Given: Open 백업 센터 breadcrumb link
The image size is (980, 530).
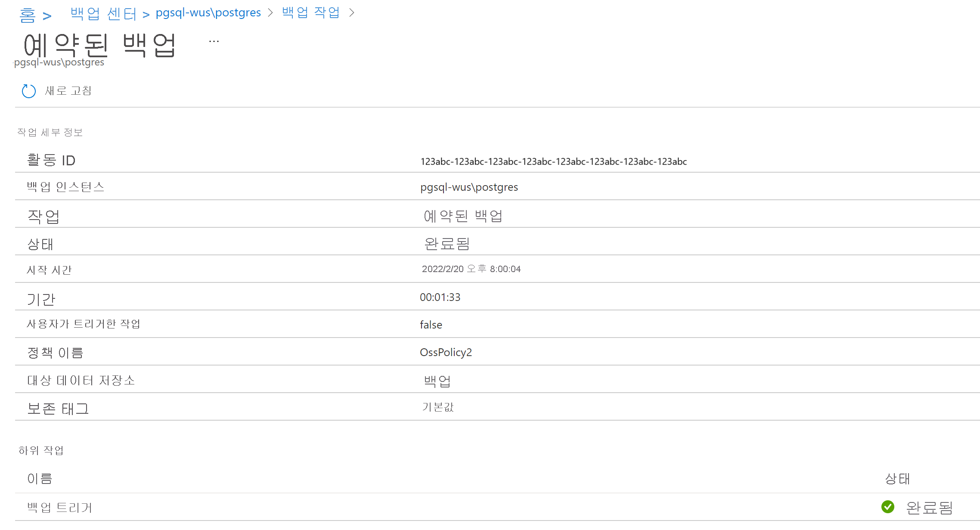Looking at the screenshot, I should 103,13.
